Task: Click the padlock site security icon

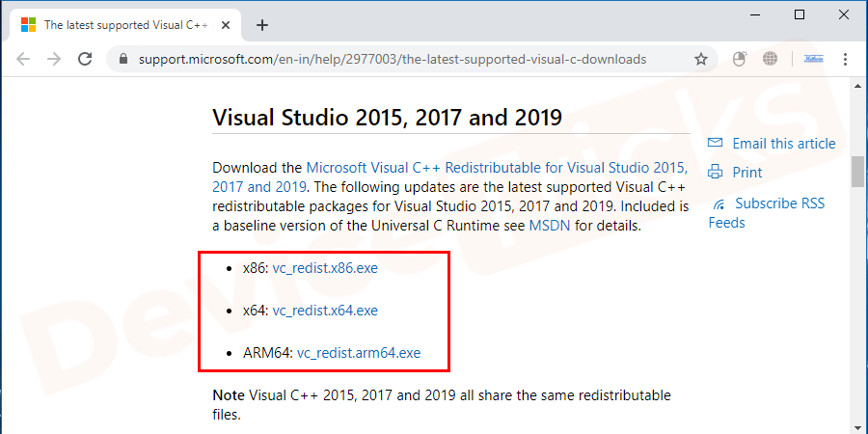Action: (123, 59)
